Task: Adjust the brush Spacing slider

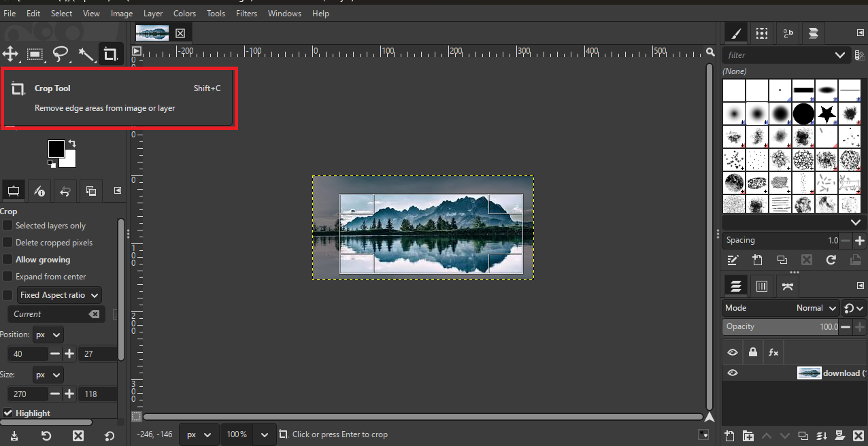Action: pos(781,240)
